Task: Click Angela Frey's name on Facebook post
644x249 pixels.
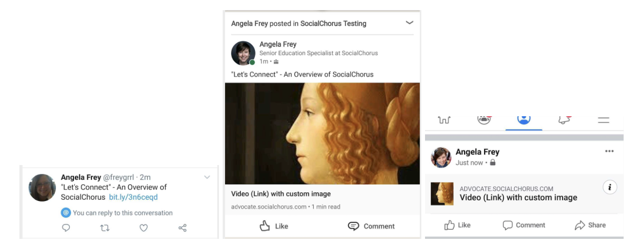Action: point(477,152)
